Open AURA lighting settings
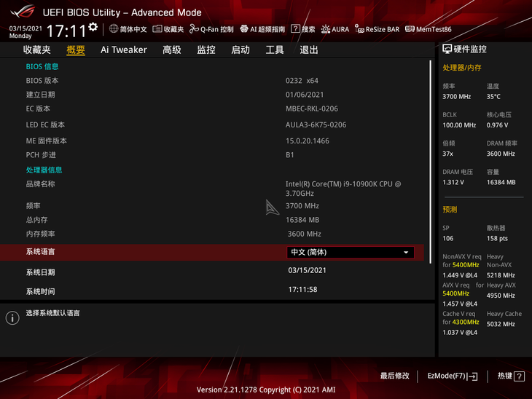532x399 pixels. [335, 29]
